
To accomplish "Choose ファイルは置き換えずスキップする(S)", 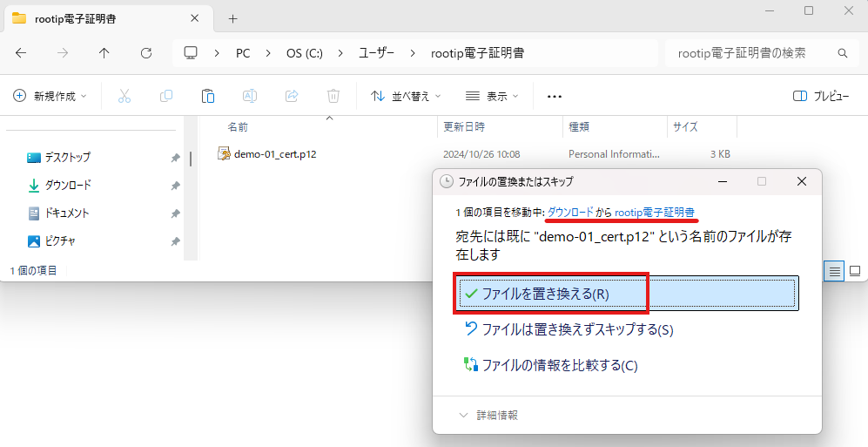I will tap(577, 329).
